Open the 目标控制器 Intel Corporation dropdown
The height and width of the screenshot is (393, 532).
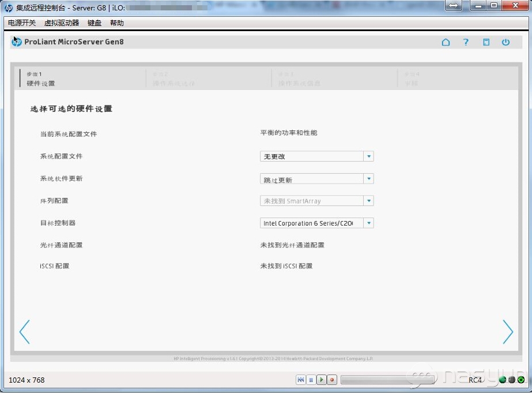click(x=317, y=223)
